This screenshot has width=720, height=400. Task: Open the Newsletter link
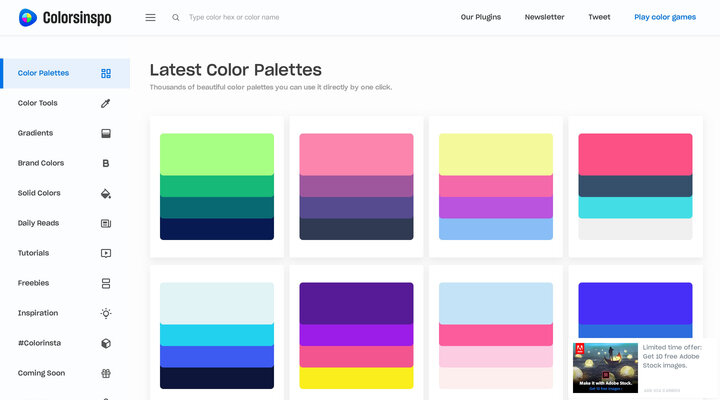(544, 17)
